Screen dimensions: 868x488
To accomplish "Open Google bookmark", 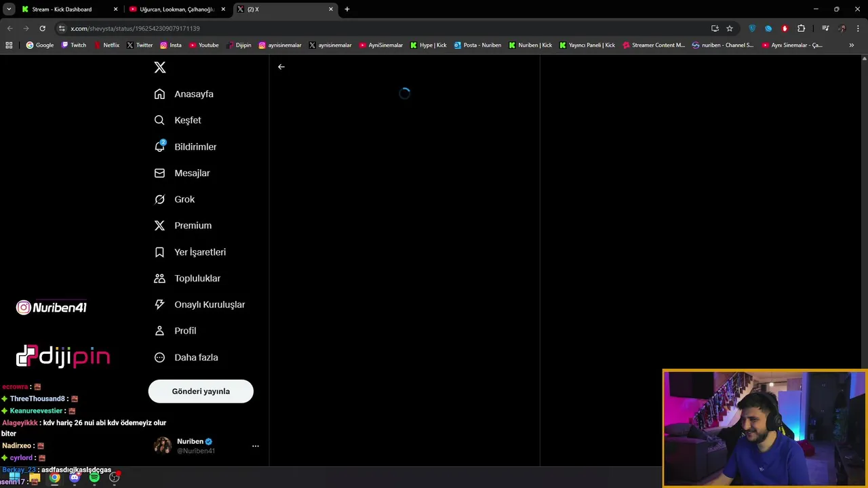I will (40, 45).
